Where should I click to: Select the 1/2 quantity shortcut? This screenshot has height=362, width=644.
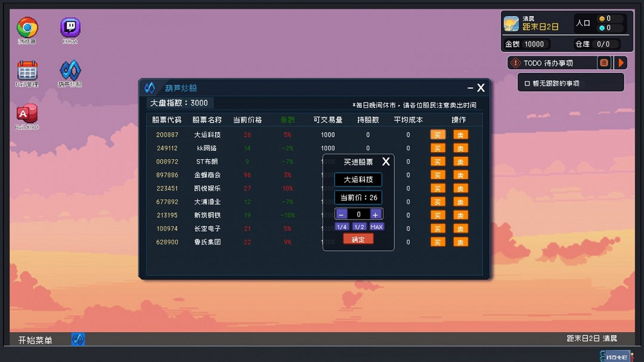[358, 226]
